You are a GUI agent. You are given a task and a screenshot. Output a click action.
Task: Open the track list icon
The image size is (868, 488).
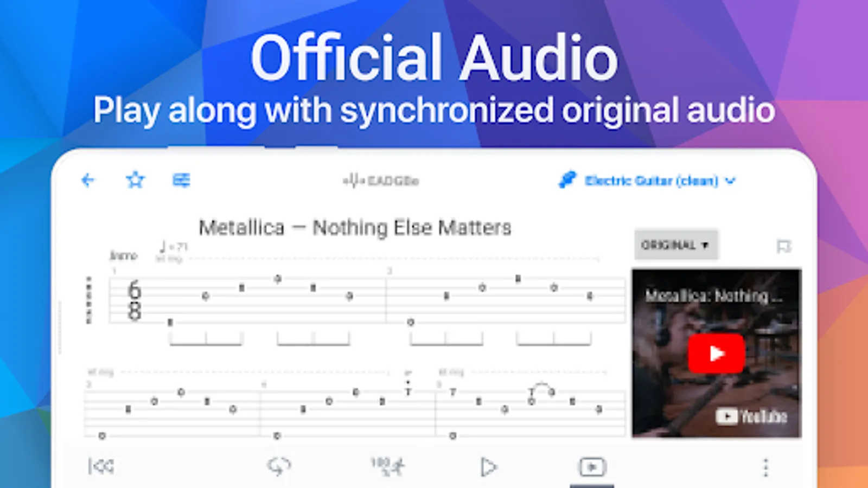181,179
